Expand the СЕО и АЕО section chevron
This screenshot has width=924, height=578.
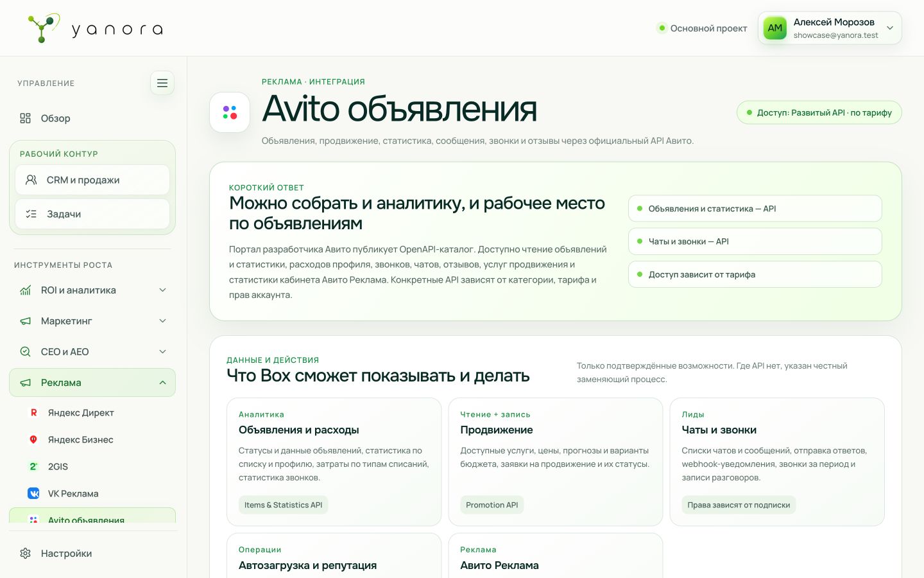coord(163,352)
